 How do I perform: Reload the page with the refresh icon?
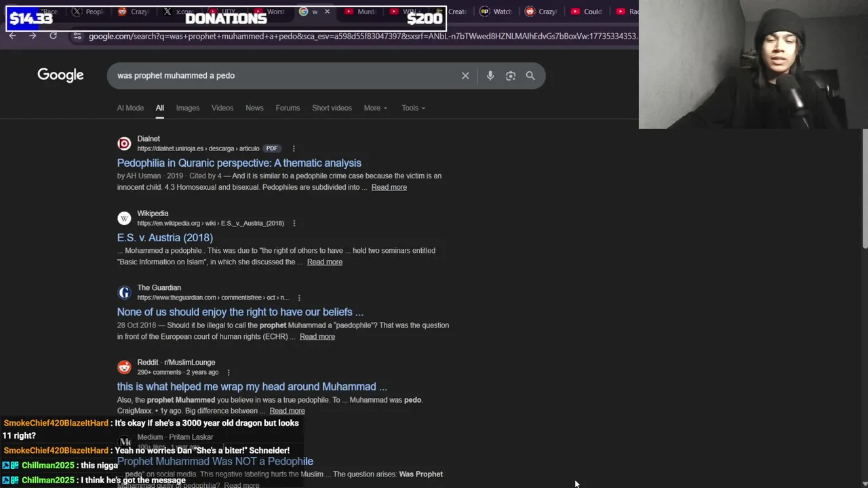[53, 36]
